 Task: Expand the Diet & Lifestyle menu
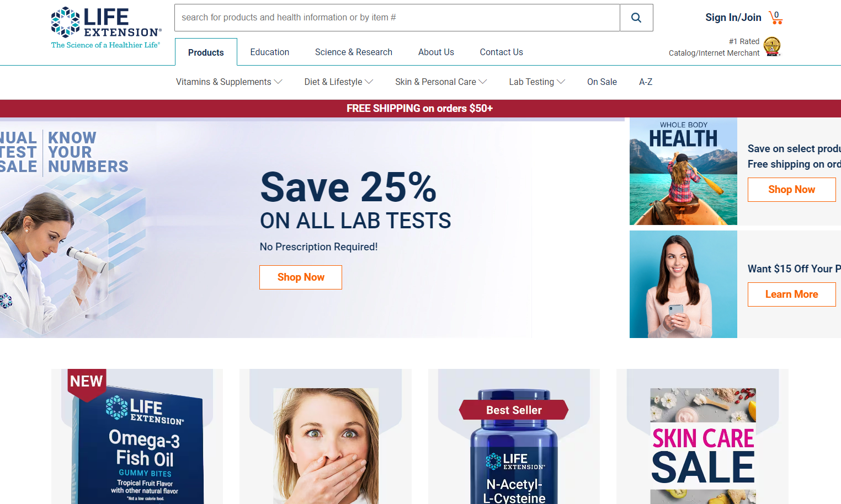(339, 82)
